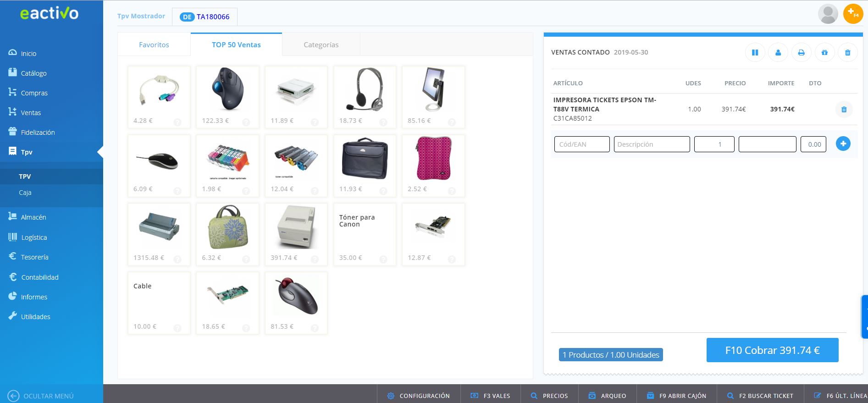Click the blue plus add line button
The image size is (868, 403).
[843, 144]
